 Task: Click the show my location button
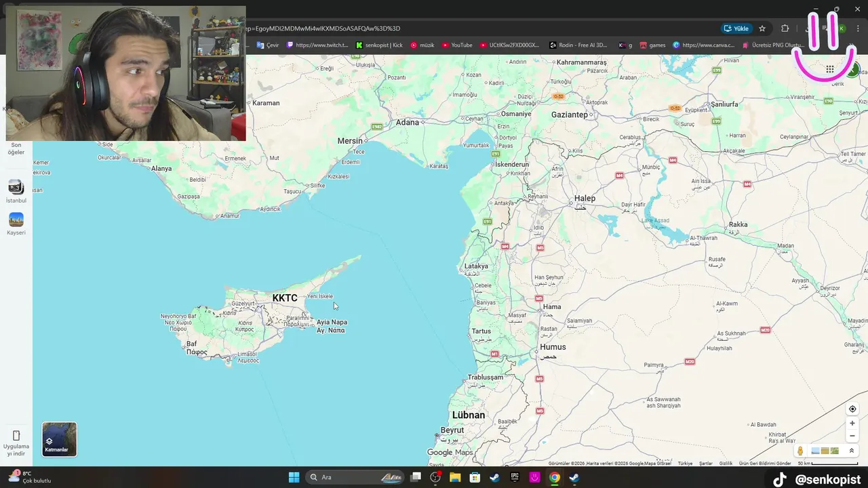852,409
